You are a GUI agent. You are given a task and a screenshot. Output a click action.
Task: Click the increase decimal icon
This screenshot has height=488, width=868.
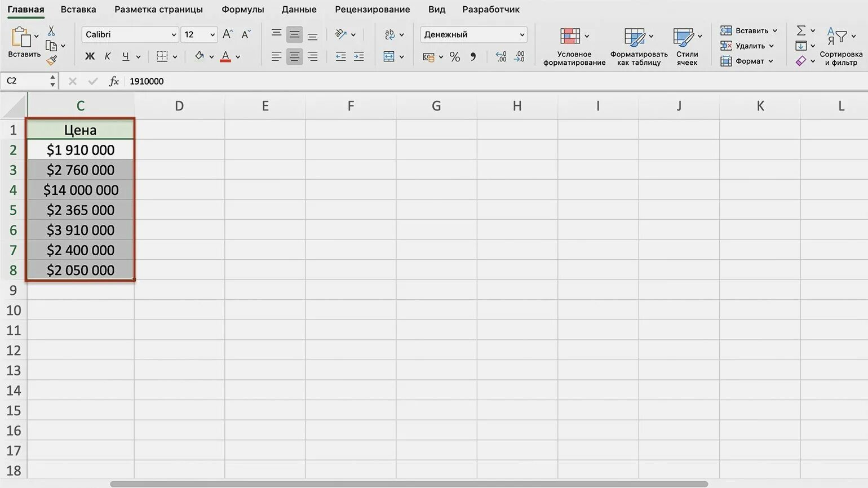pos(501,56)
